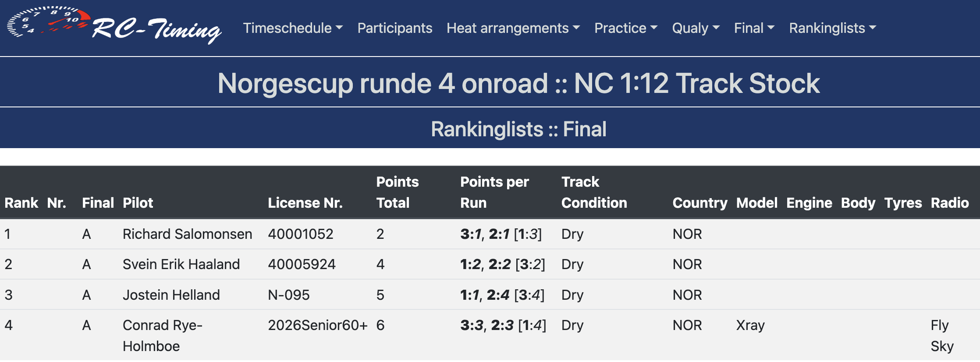The width and height of the screenshot is (980, 362).
Task: Select pilot Conrad Rye-Holmboe
Action: point(162,335)
